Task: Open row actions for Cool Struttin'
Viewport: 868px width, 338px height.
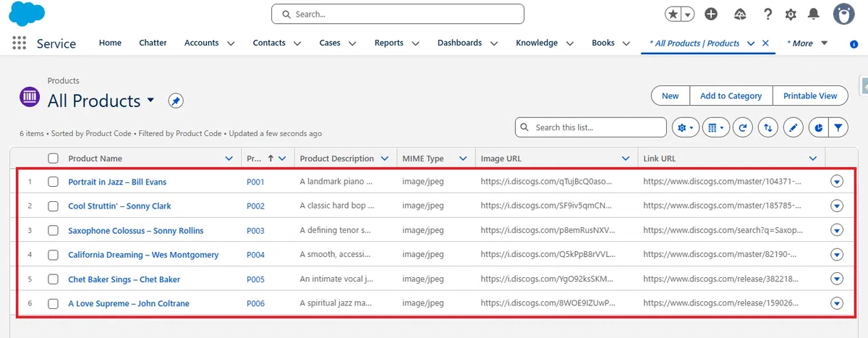Action: click(x=837, y=206)
